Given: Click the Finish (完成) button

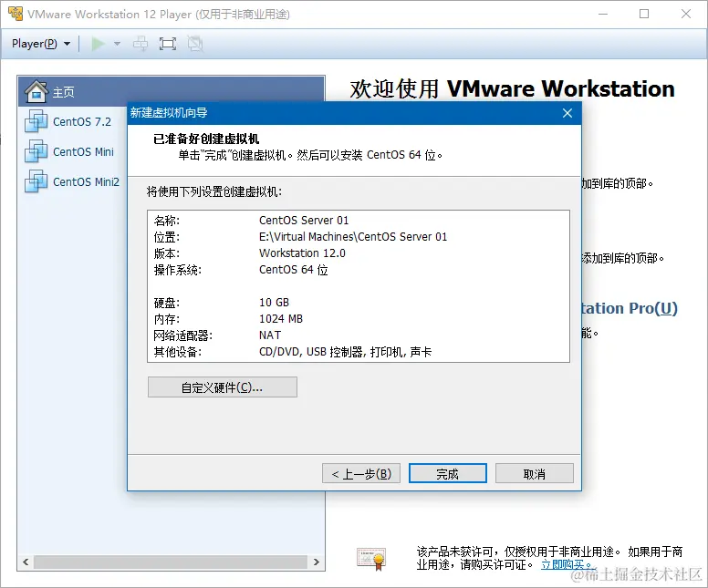Looking at the screenshot, I should point(447,473).
